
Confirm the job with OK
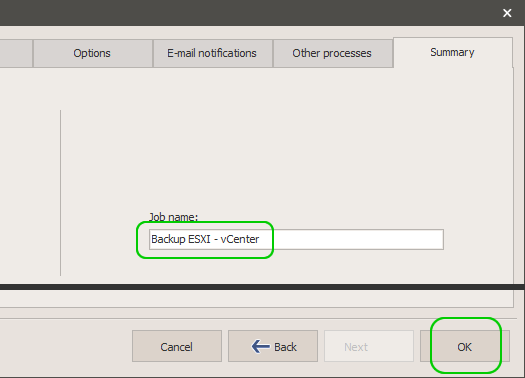pos(465,346)
